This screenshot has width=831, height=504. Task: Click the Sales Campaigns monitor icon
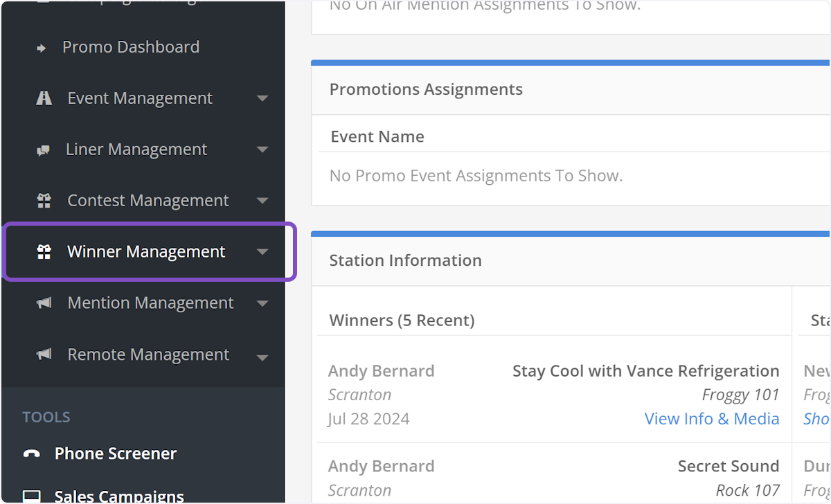point(30,494)
